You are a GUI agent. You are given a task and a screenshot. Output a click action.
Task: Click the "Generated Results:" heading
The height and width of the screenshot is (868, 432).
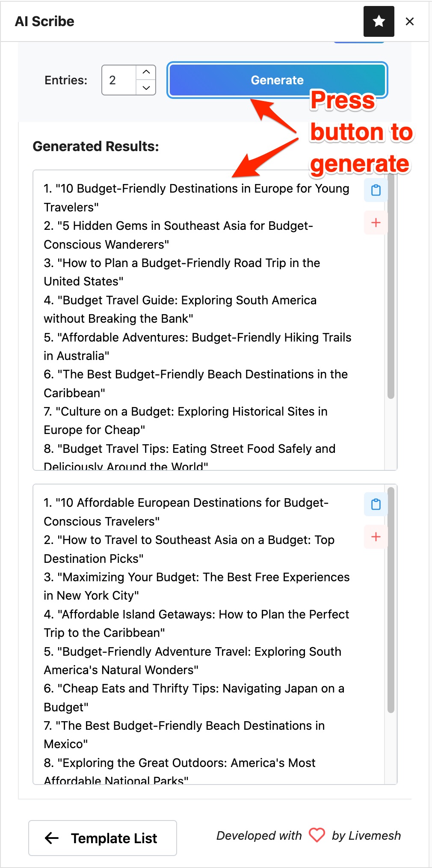coord(96,146)
